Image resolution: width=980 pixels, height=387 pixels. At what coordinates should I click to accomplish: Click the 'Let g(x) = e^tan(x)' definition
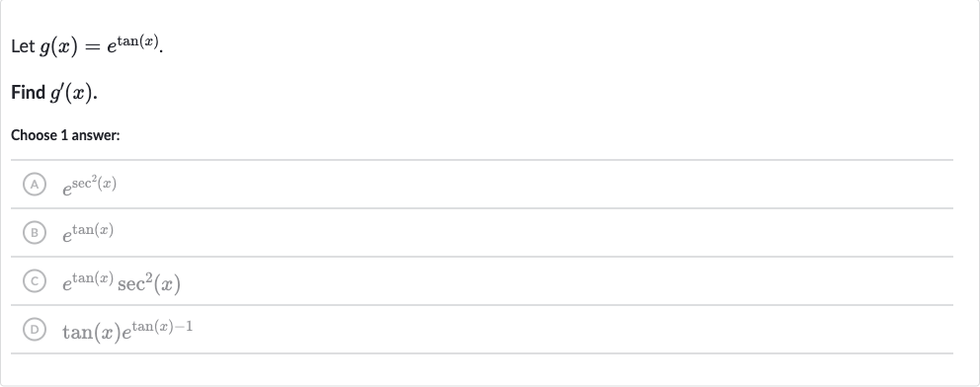coord(87,45)
